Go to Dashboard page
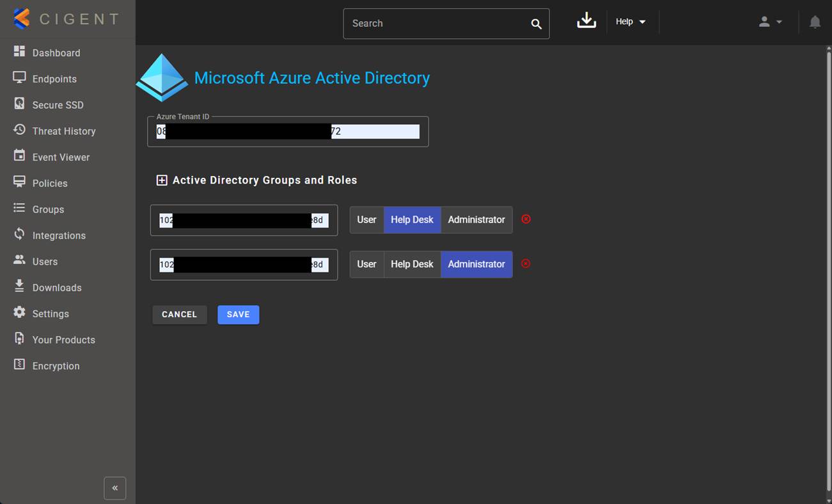832x504 pixels. click(56, 53)
